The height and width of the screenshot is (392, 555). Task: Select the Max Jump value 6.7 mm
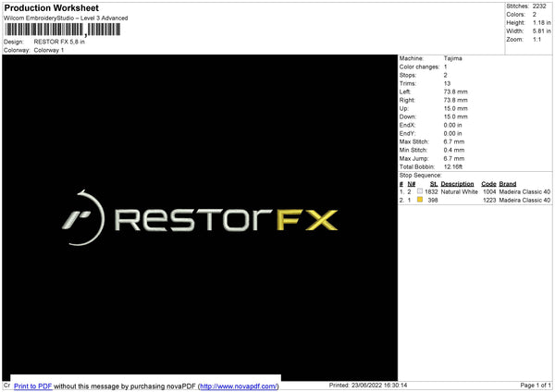(454, 158)
